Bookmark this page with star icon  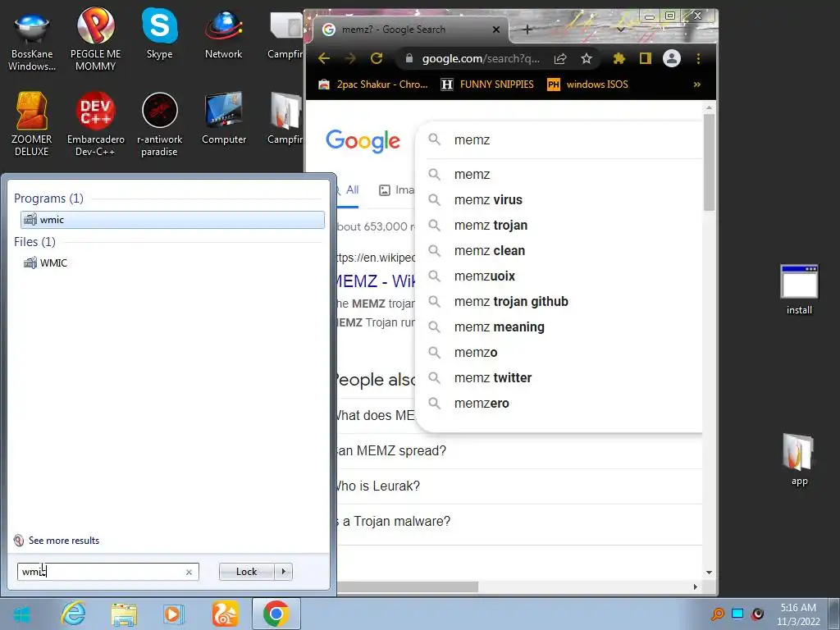point(587,58)
